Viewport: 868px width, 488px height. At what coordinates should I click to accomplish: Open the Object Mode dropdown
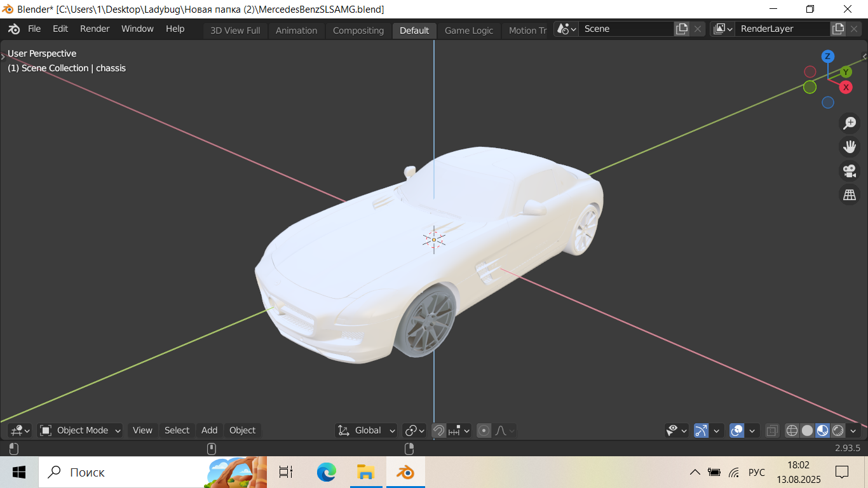[80, 431]
